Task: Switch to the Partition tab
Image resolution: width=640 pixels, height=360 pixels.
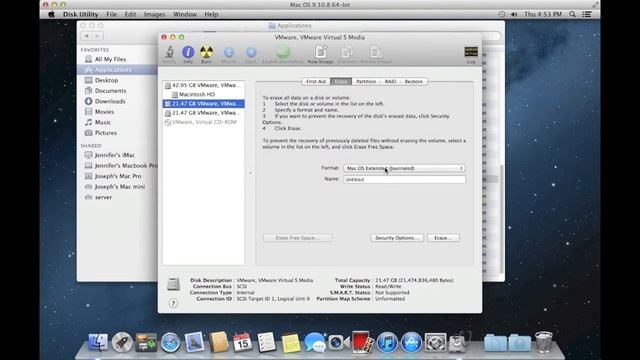Action: pyautogui.click(x=366, y=82)
